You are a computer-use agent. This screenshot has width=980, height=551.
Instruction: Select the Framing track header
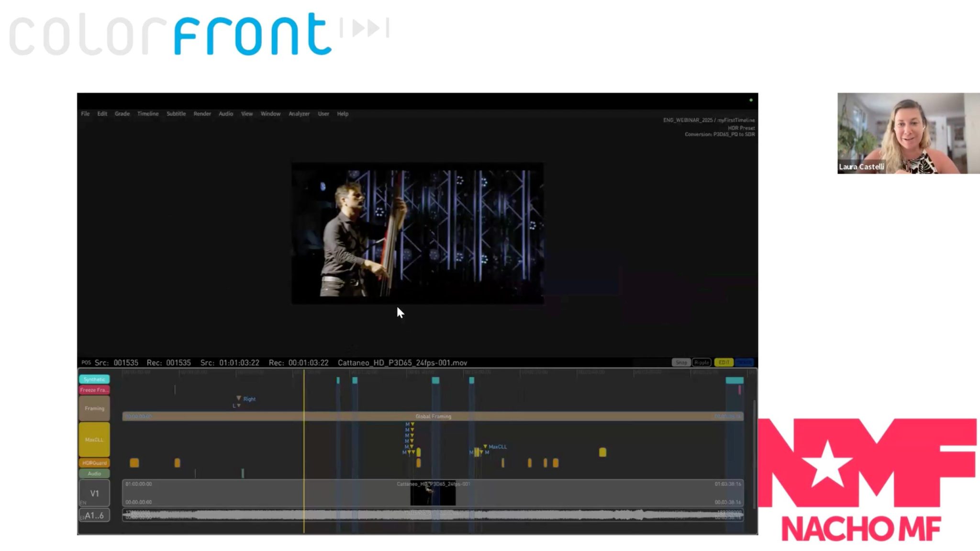coord(94,408)
